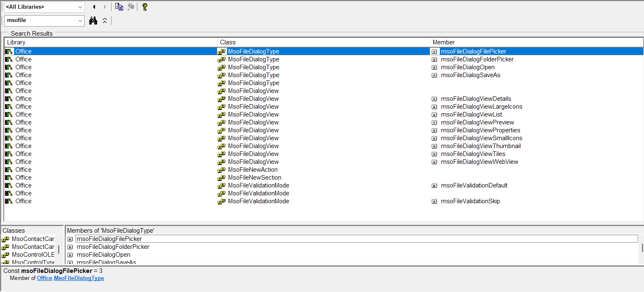
Task: Select the msoFileDialogViewWebView result
Action: 479,162
